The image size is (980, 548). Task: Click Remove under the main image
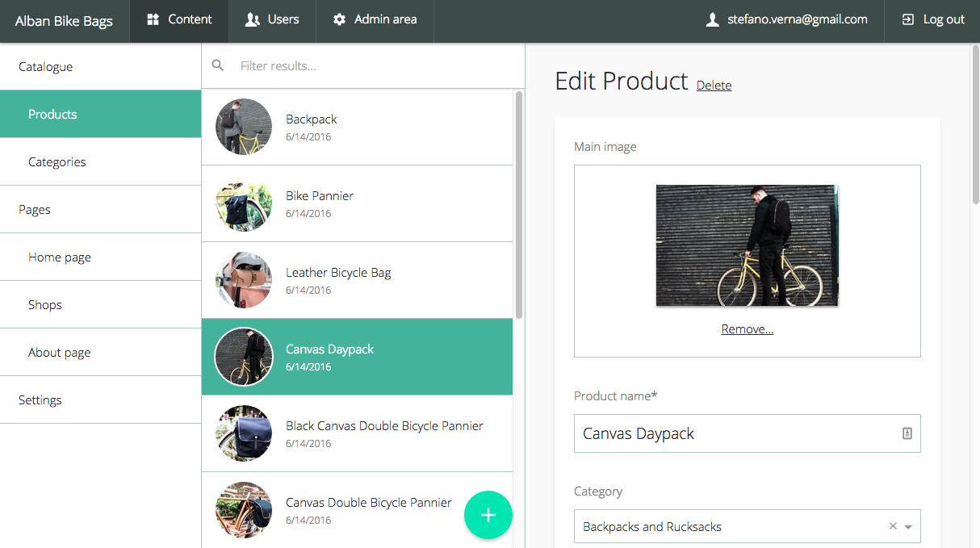click(747, 328)
